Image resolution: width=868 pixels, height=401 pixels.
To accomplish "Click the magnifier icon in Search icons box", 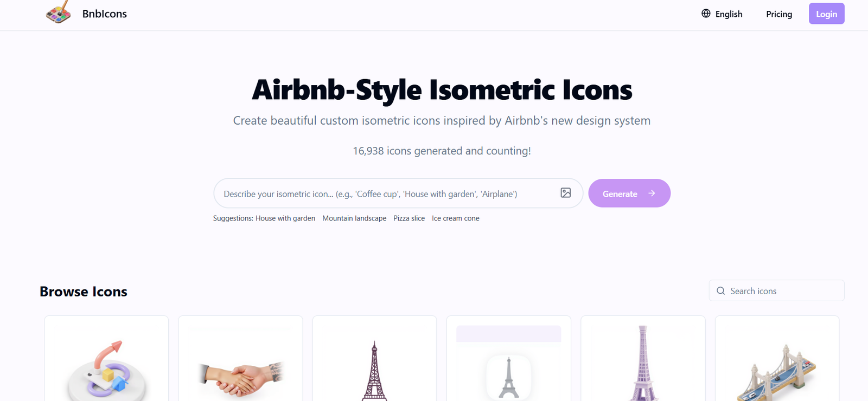I will point(720,291).
